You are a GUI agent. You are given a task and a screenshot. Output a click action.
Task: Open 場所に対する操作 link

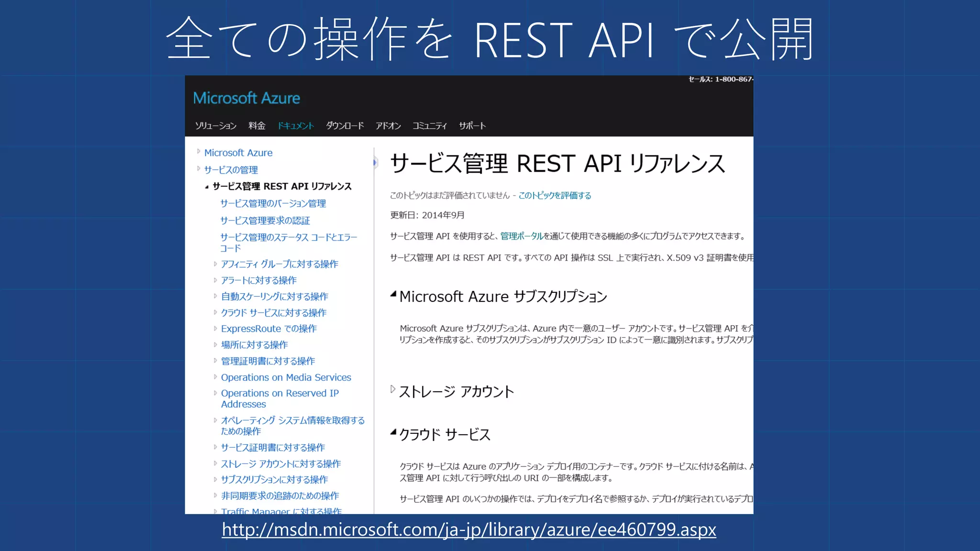coord(255,345)
